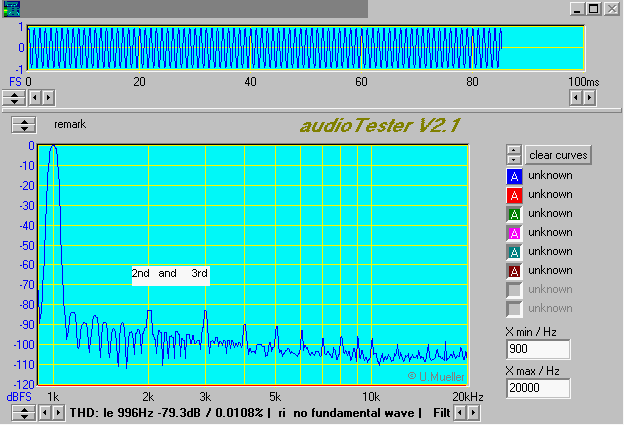Viewport: 624px width, 425px height.
Task: Click the unknown label next to the blue A
Action: coord(550,175)
